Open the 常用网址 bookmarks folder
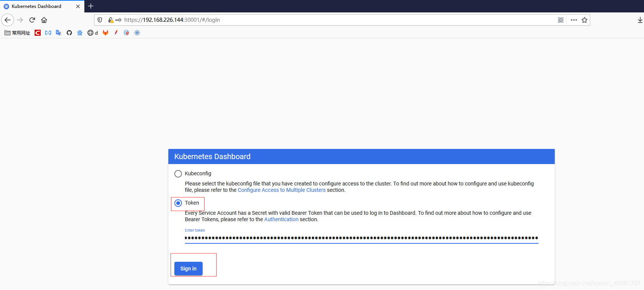644x290 pixels. (x=17, y=33)
